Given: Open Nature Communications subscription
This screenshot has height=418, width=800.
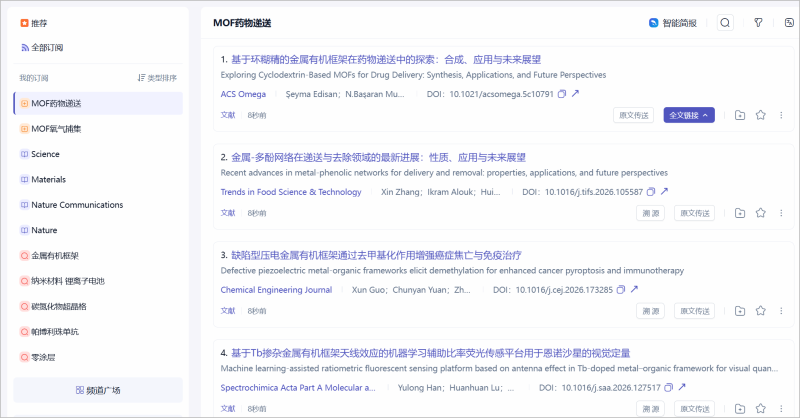Looking at the screenshot, I should [76, 204].
